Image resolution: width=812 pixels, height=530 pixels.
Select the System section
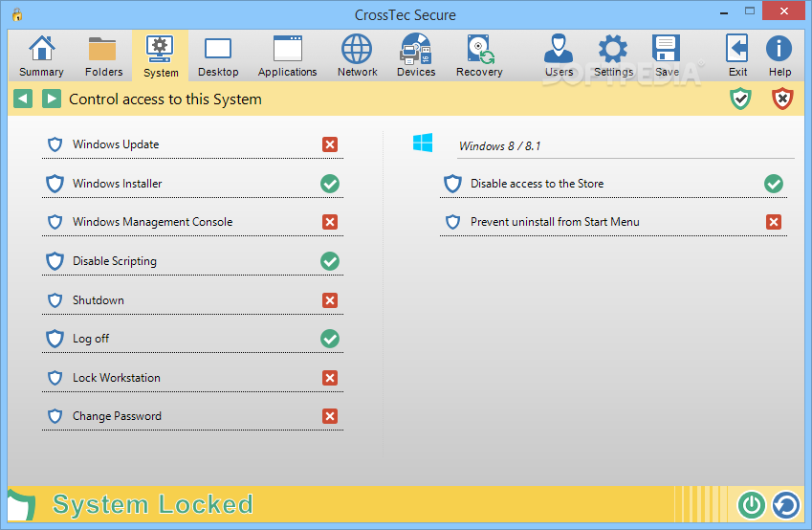tap(160, 55)
